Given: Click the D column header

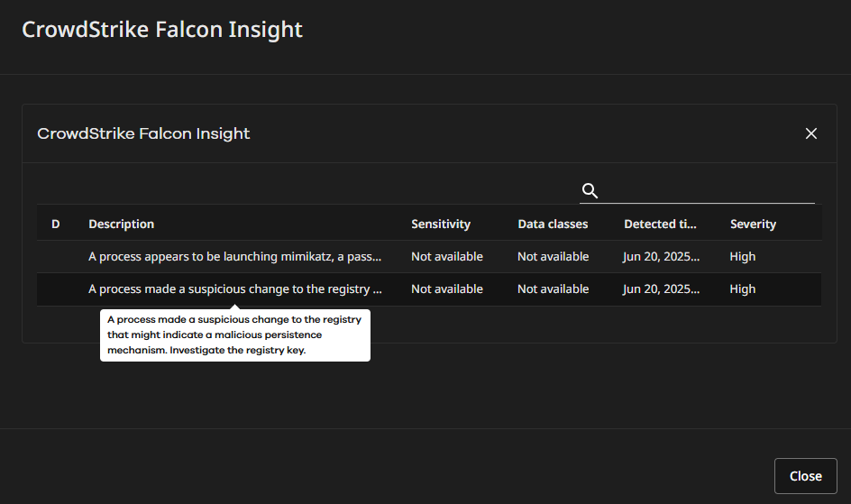Looking at the screenshot, I should click(55, 225).
